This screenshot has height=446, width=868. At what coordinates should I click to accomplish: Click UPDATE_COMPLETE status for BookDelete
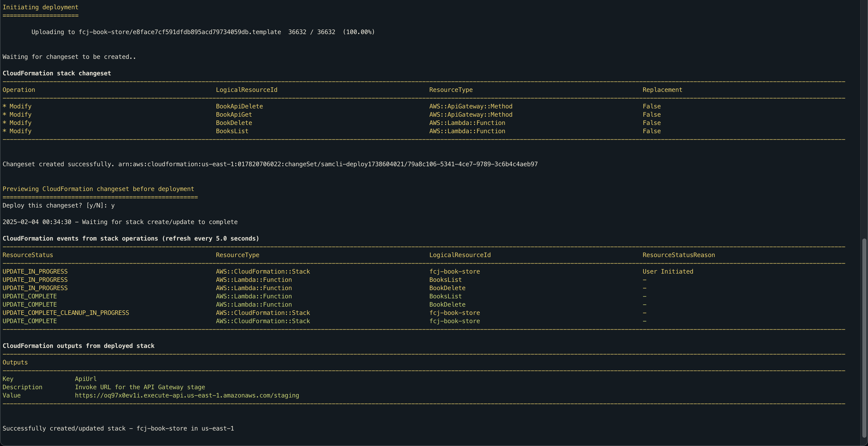[30, 305]
